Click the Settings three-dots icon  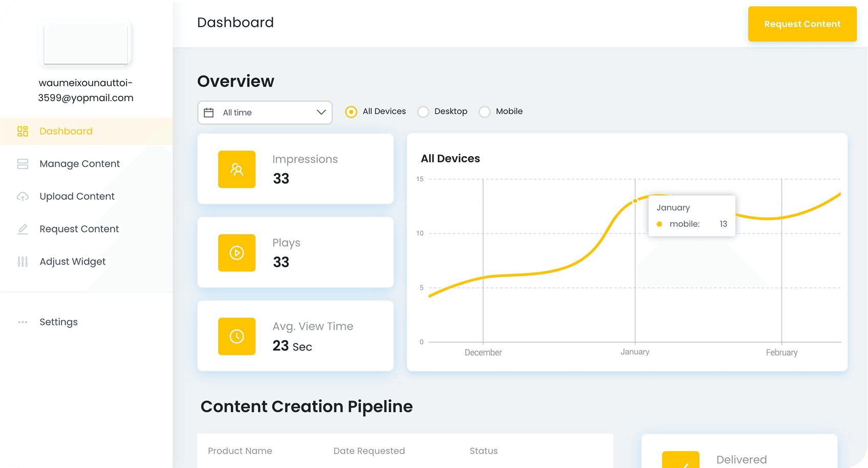[x=23, y=322]
